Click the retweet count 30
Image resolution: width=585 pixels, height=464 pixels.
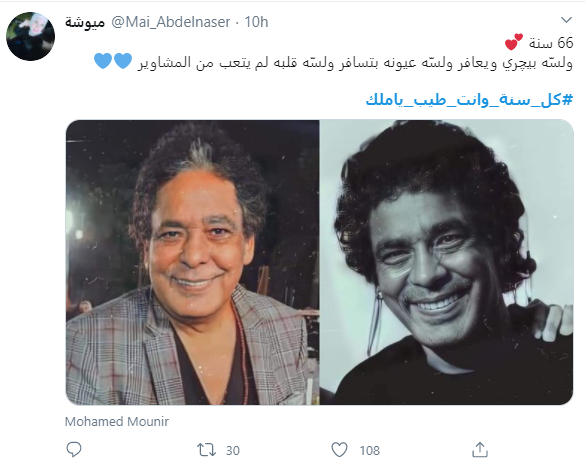pos(233,451)
